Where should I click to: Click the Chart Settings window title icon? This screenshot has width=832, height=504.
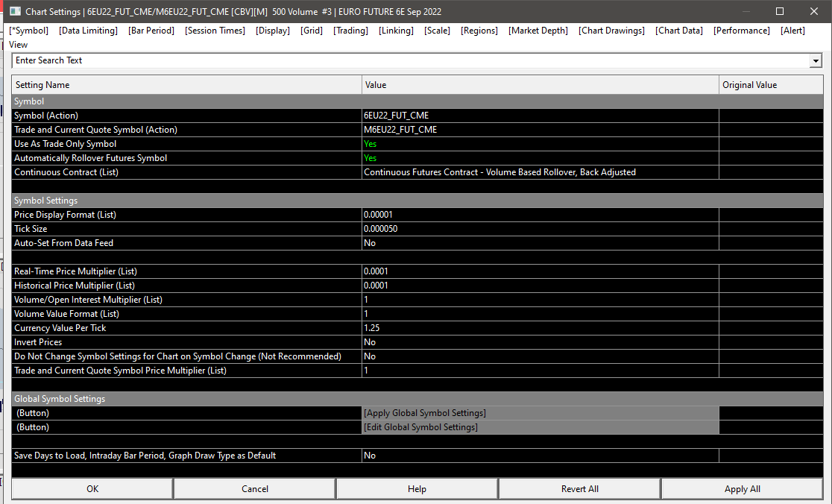pyautogui.click(x=15, y=12)
